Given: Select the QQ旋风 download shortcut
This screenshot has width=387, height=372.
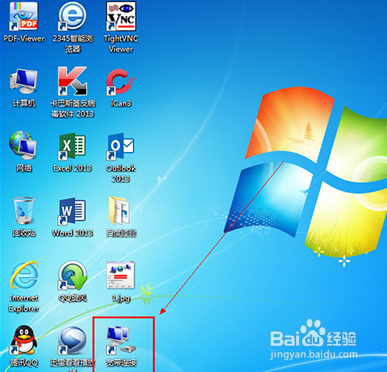Looking at the screenshot, I should [72, 282].
